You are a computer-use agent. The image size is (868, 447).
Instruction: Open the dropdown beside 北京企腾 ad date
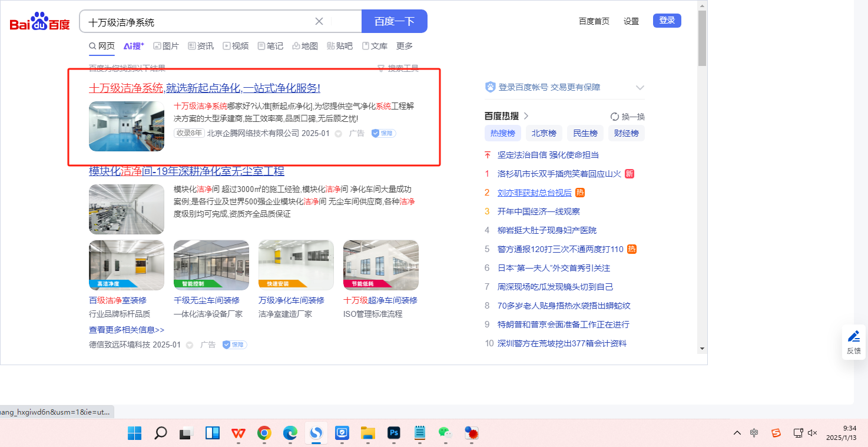click(x=339, y=134)
